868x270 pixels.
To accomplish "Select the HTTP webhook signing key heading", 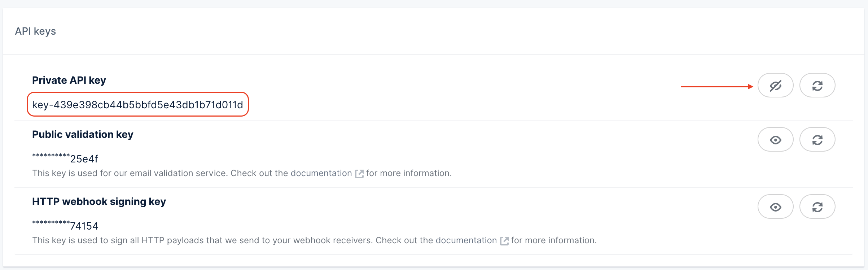I will 99,201.
